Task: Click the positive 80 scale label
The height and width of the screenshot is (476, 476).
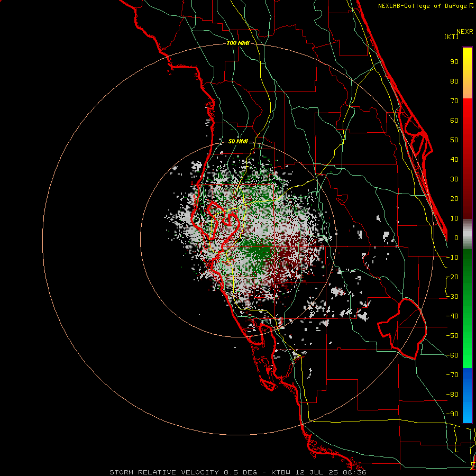Action: [x=454, y=81]
